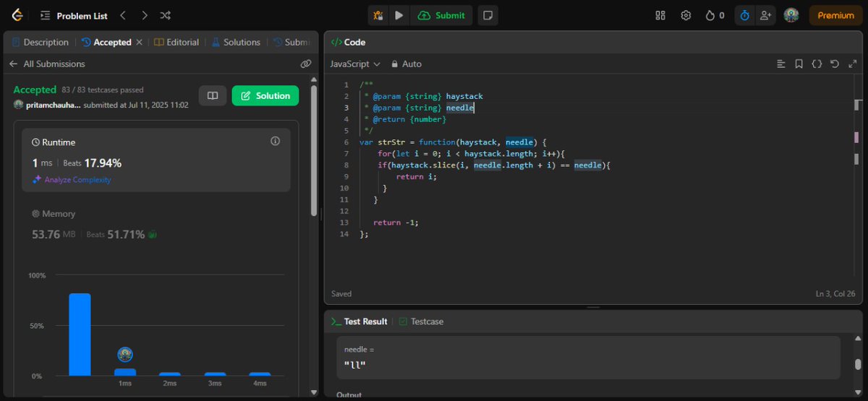This screenshot has height=401, width=868.
Task: Click the curly braces snippet icon
Action: coord(817,64)
